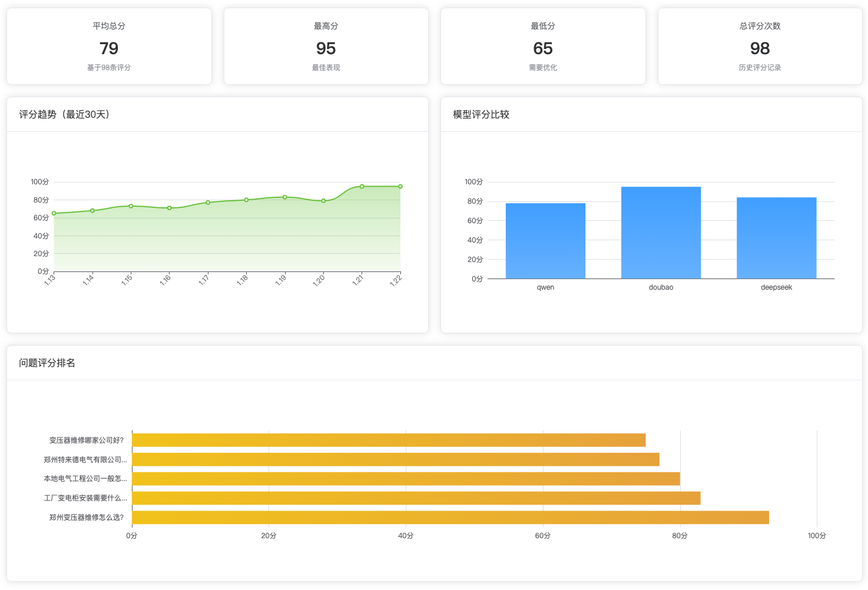The image size is (868, 590).
Task: Click the 最低分 card showing 65
Action: [542, 47]
